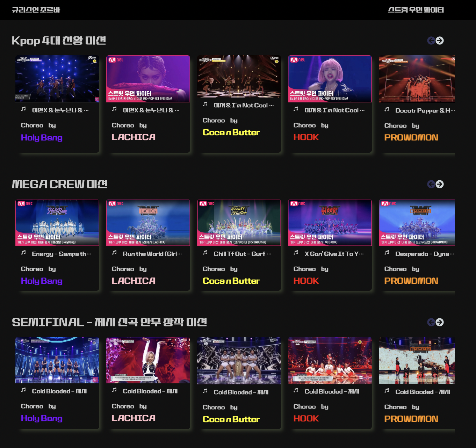Click Coca n Butter name in Kpop card
This screenshot has width=476, height=448.
231,132
